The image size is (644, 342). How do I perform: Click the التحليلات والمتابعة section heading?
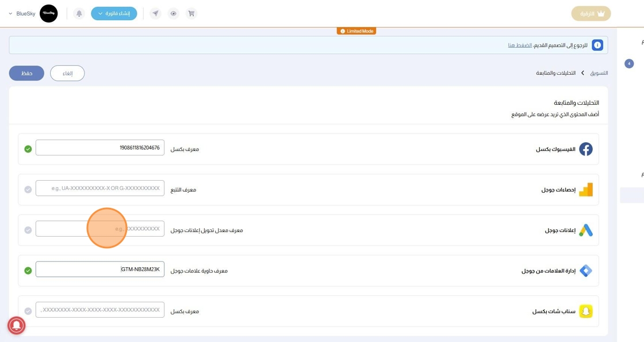[576, 102]
